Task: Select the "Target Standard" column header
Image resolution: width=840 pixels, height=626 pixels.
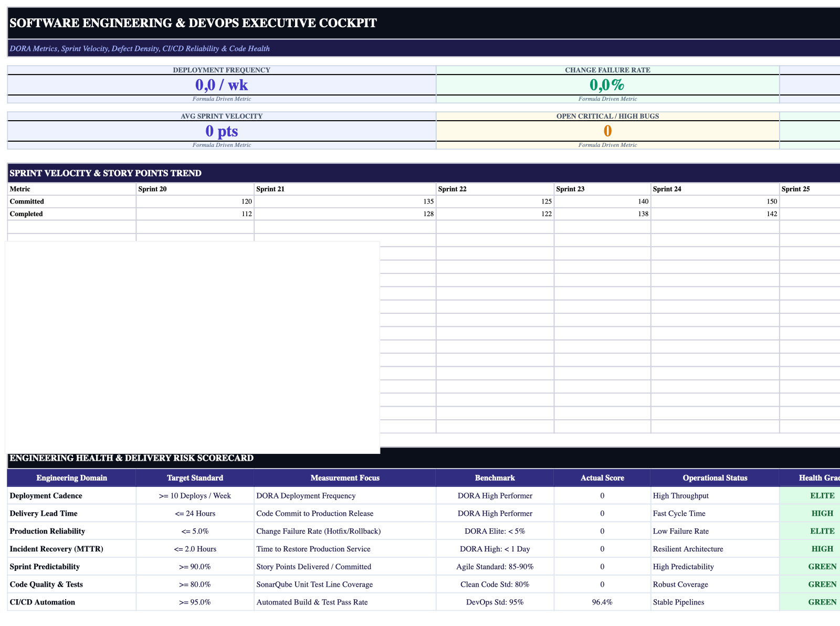Action: (x=195, y=478)
